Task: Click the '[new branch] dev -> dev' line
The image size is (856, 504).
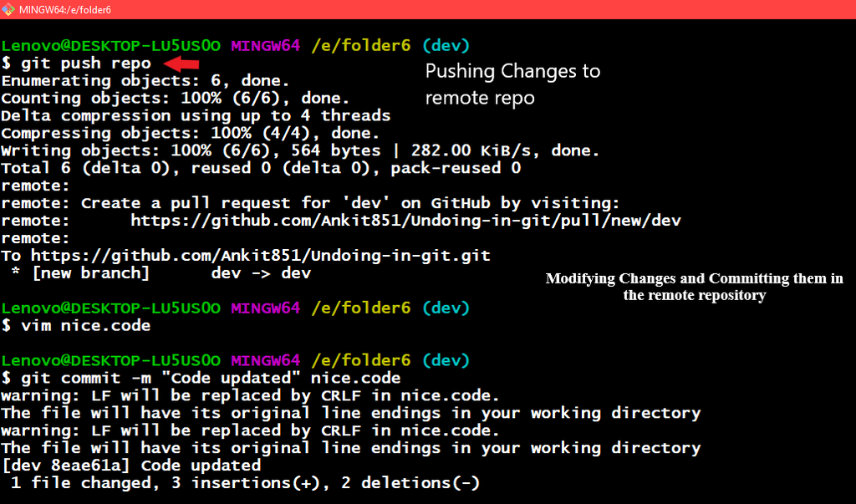Action: [x=161, y=273]
